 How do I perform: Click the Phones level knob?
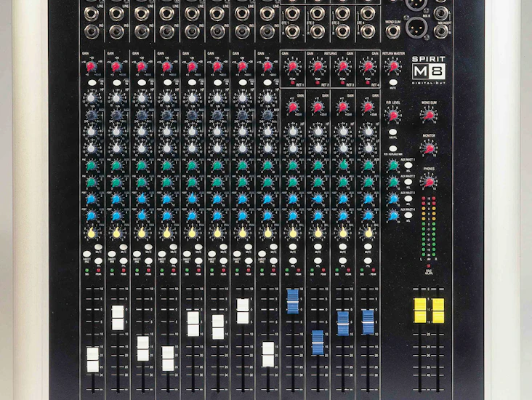pos(430,182)
